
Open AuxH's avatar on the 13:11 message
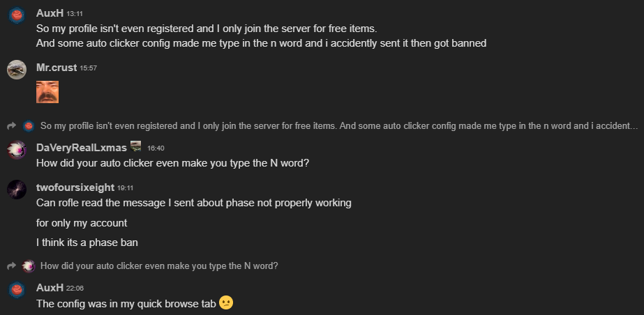17,15
